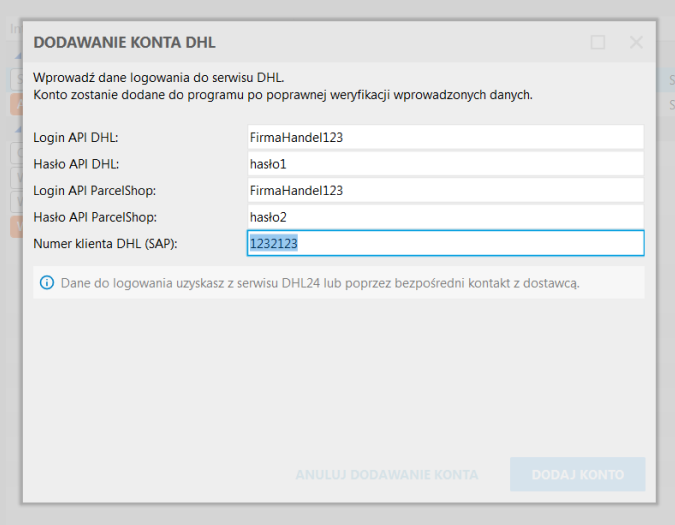Click the DODAJ KONTO button

tap(578, 474)
